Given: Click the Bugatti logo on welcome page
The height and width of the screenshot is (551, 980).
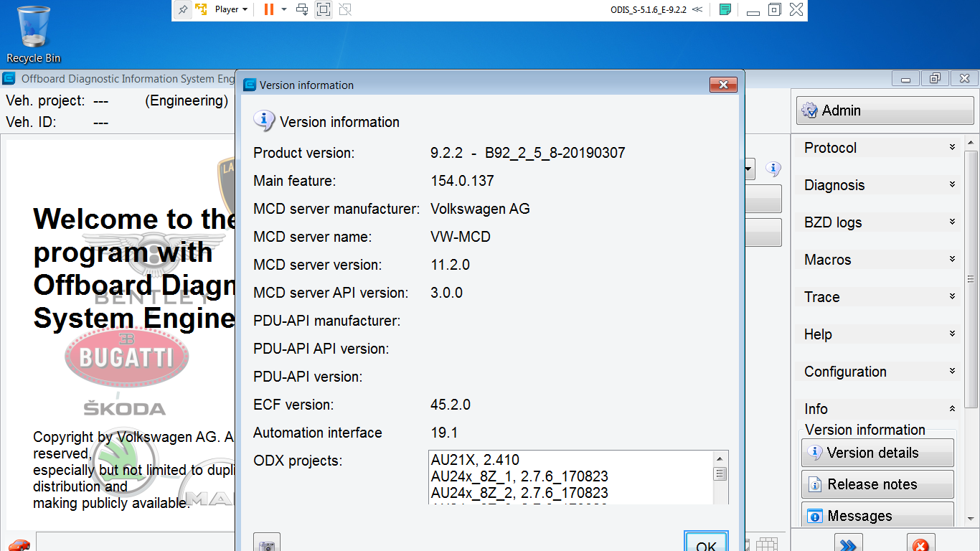Looking at the screenshot, I should click(127, 357).
